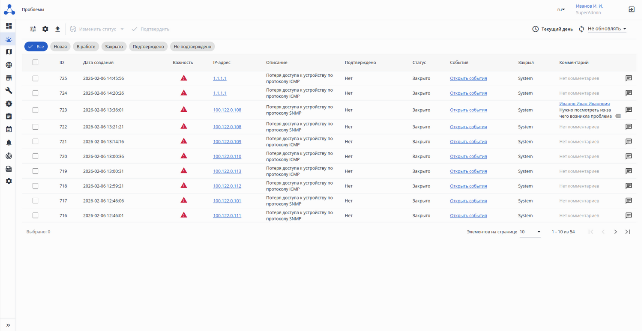Go to the next page of problems
Image resolution: width=644 pixels, height=331 pixels.
(x=615, y=232)
